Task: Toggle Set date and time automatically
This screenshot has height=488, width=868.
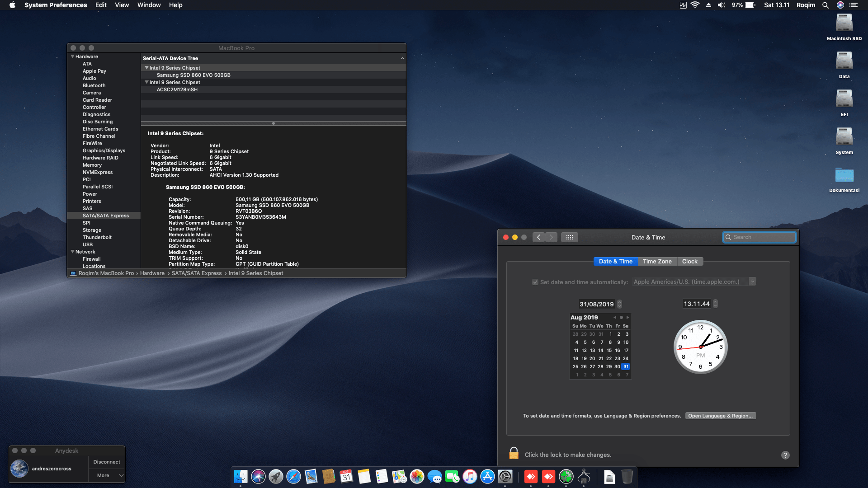Action: tap(535, 282)
